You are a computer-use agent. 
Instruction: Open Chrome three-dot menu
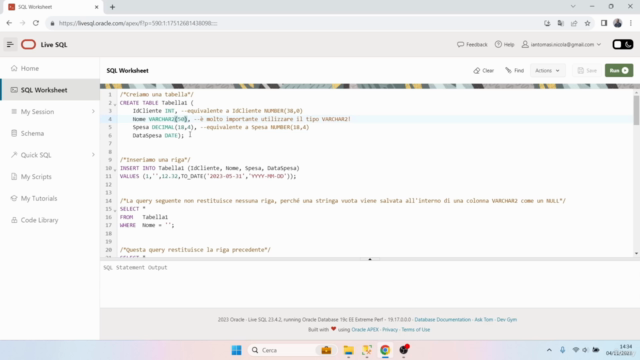pos(631,23)
